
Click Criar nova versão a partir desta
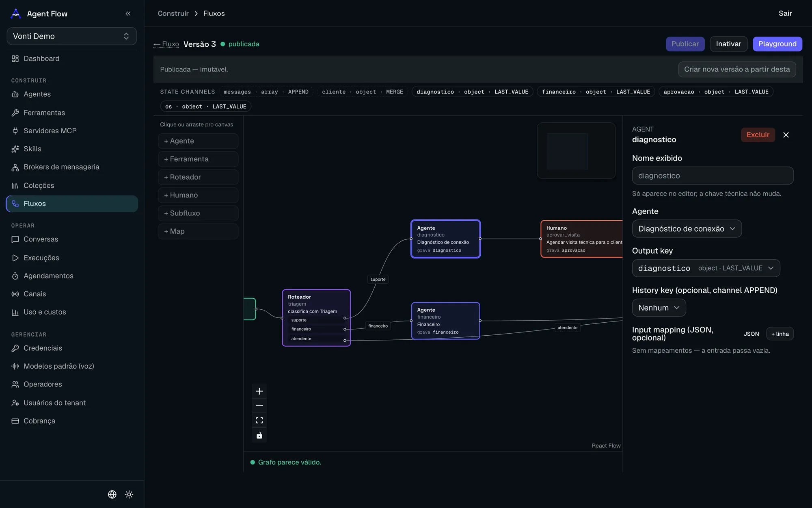[737, 69]
